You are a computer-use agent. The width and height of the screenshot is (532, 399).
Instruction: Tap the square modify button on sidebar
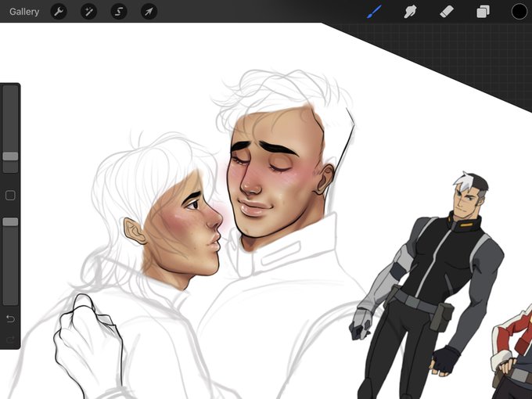tap(10, 196)
